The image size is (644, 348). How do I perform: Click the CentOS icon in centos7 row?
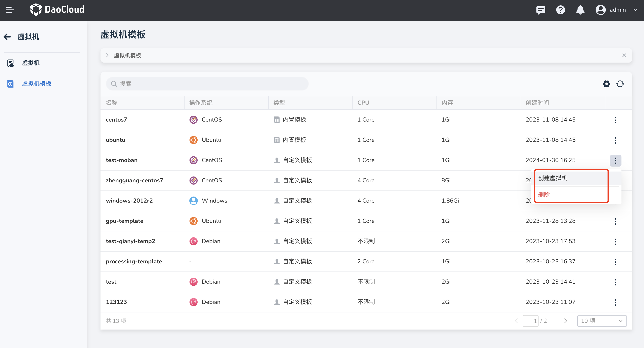point(193,120)
